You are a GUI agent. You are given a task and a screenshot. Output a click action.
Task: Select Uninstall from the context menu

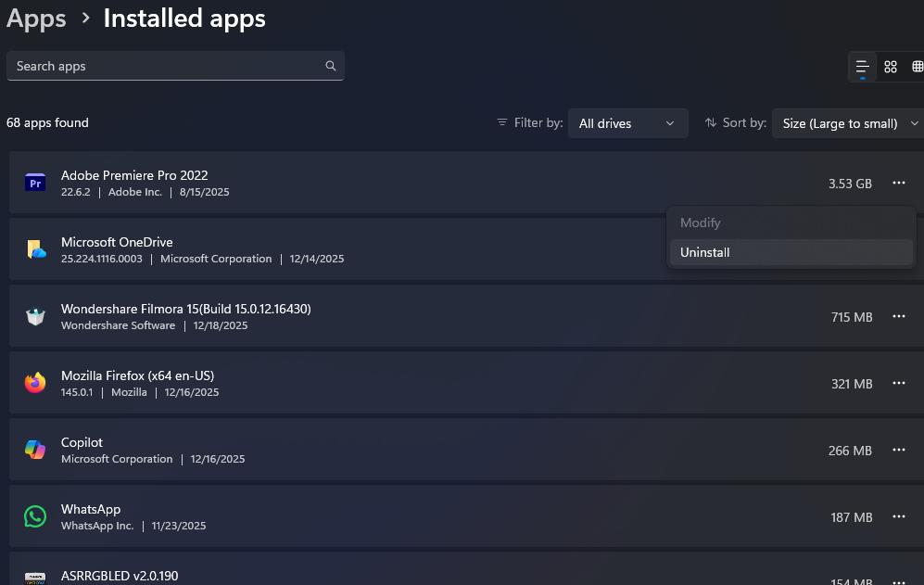point(705,252)
